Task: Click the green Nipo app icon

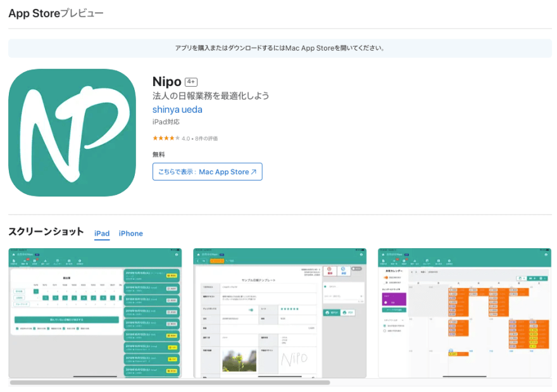Action: (72, 132)
